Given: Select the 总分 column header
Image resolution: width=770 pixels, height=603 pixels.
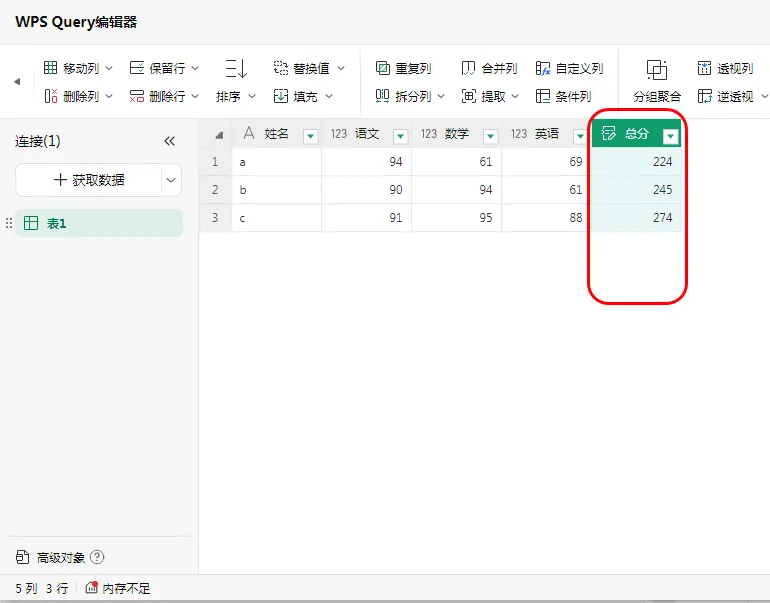Looking at the screenshot, I should tap(636, 134).
